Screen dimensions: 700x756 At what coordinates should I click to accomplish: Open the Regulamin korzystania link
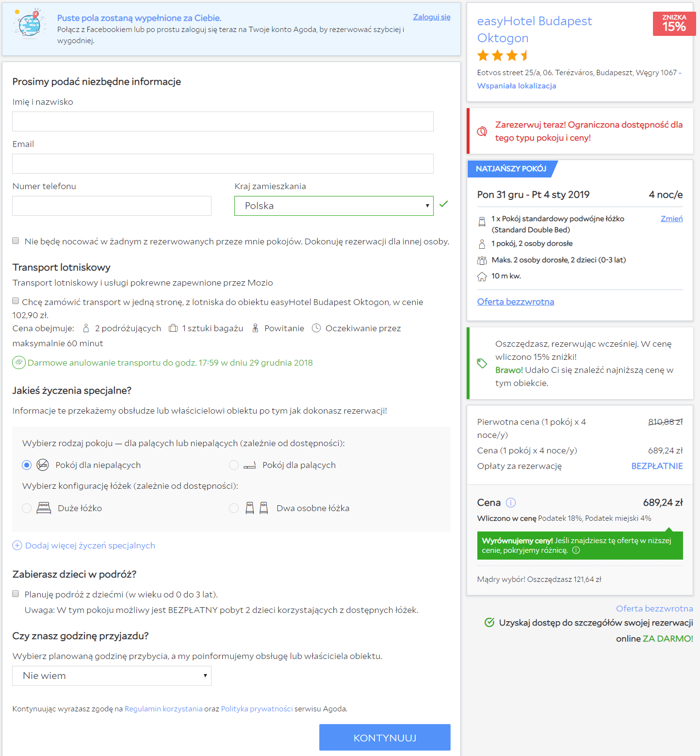pyautogui.click(x=163, y=709)
